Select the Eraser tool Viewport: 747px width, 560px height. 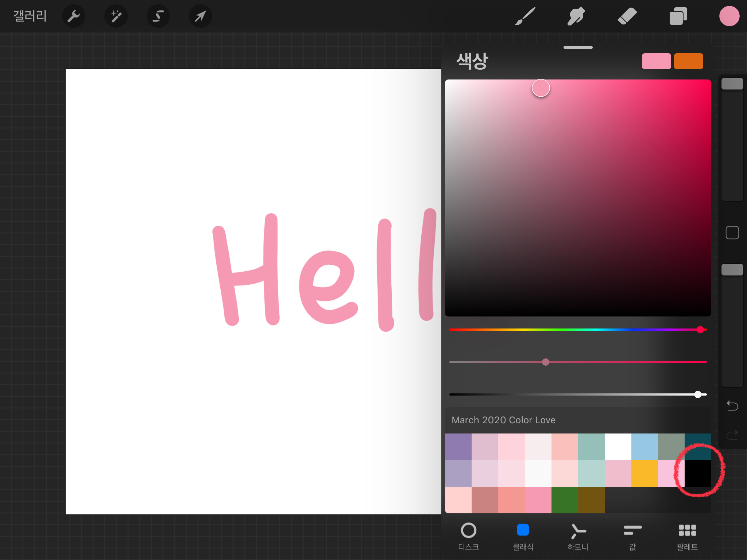pyautogui.click(x=627, y=16)
